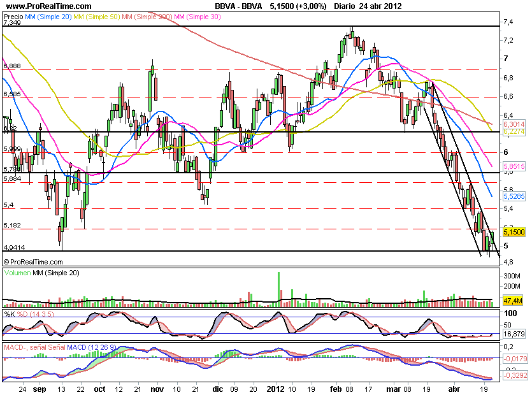Click the yellow 5,1500 current price tag
Image resolution: width=532 pixels, height=395 pixels.
coord(514,233)
